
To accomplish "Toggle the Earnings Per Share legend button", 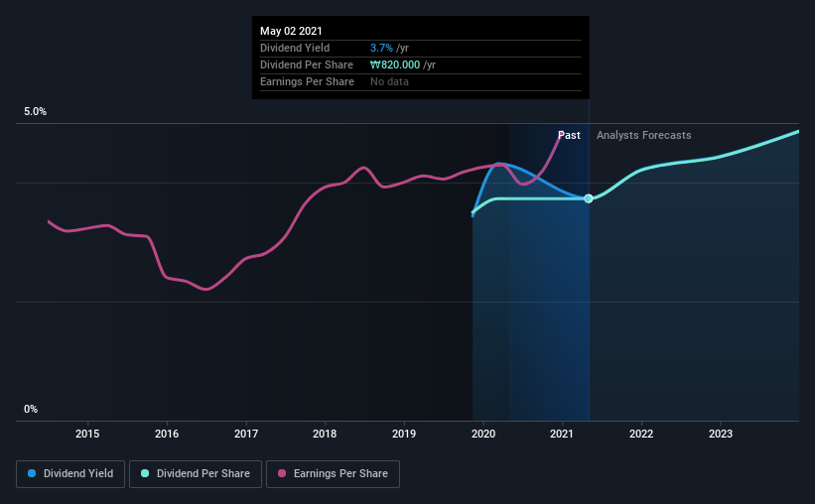I will pos(333,474).
